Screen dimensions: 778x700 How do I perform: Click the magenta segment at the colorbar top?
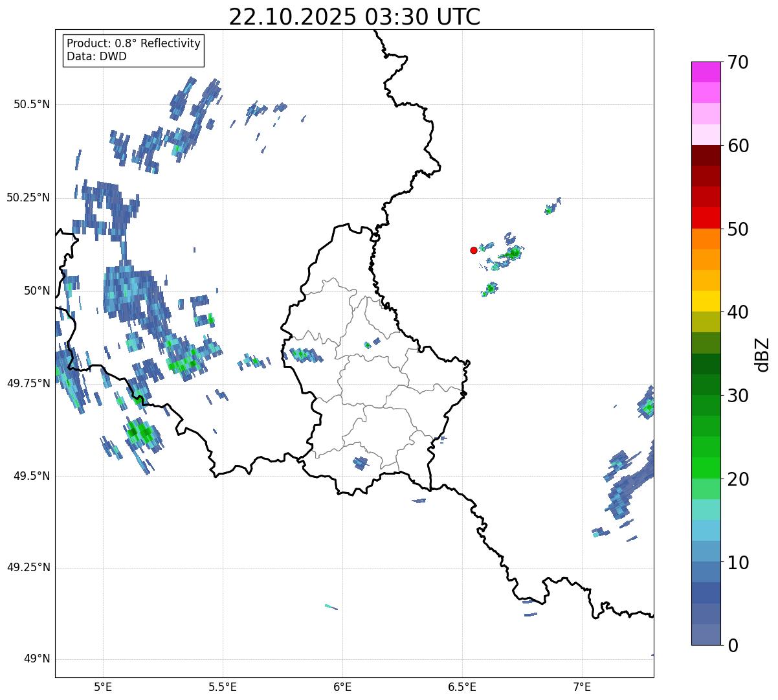706,72
